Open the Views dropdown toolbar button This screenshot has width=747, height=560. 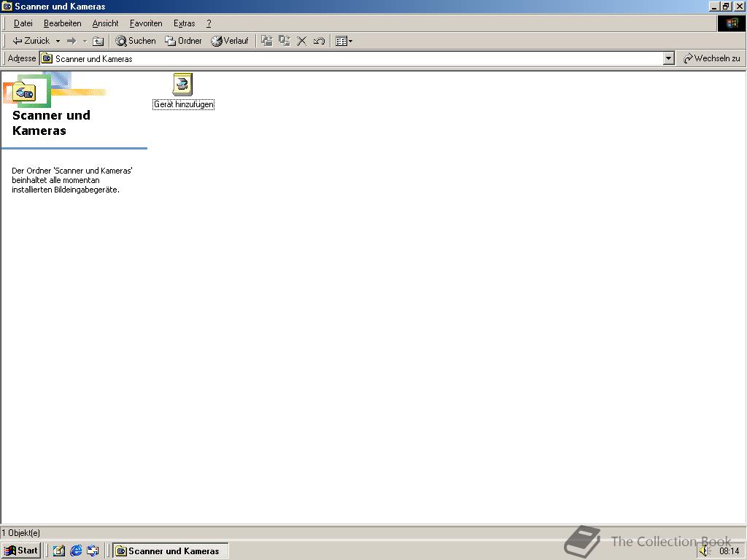point(344,41)
